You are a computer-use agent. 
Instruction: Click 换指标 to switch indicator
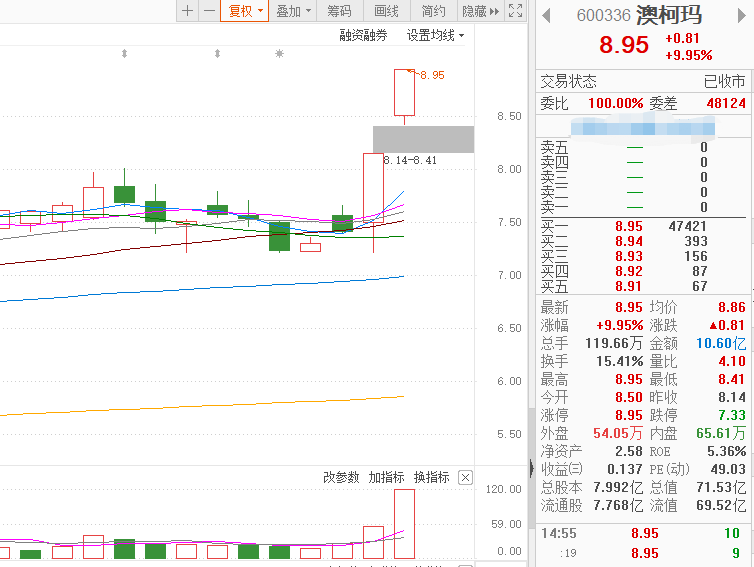click(431, 478)
